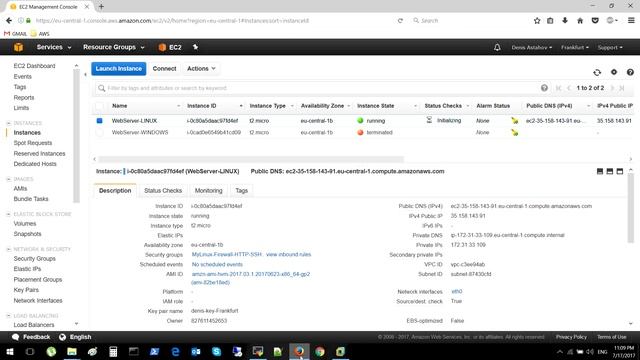Open the Privacy Policy link
The image size is (640, 360).
(571, 337)
